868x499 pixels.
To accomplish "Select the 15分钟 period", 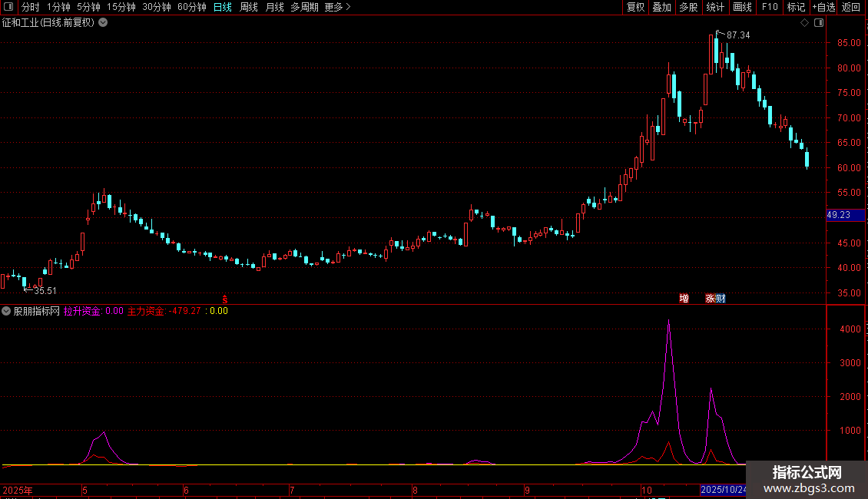I will [x=121, y=7].
